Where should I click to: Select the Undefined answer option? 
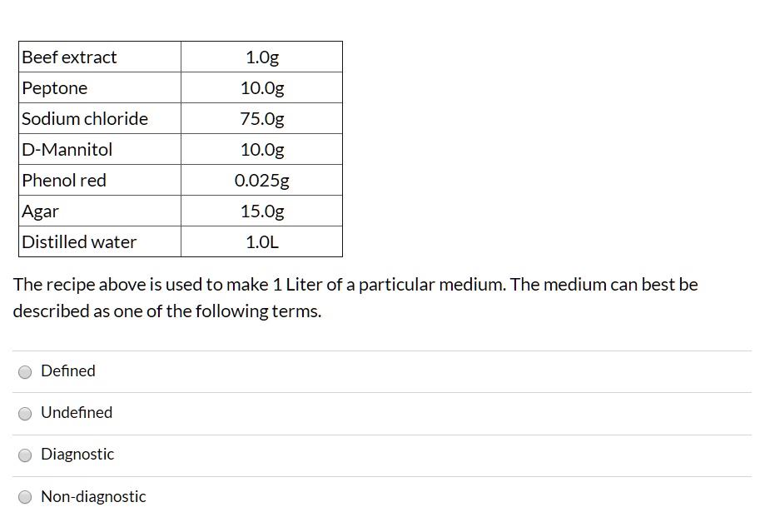click(x=25, y=414)
